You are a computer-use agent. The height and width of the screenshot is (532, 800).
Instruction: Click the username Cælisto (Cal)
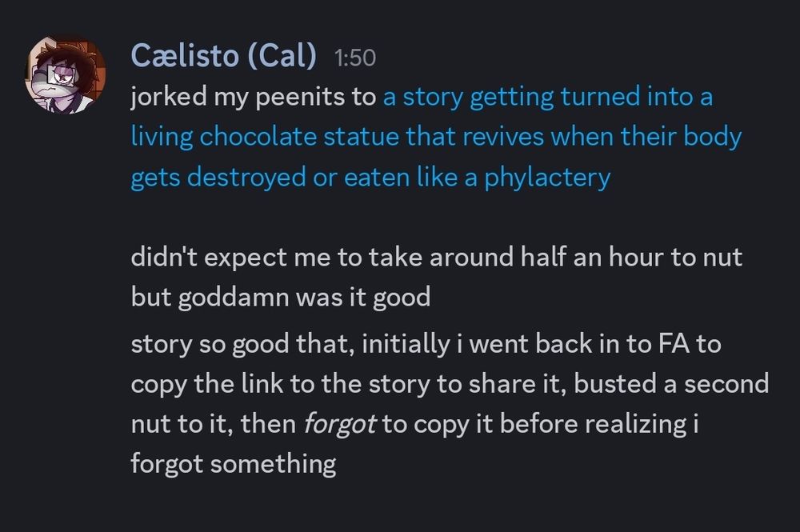pos(228,56)
